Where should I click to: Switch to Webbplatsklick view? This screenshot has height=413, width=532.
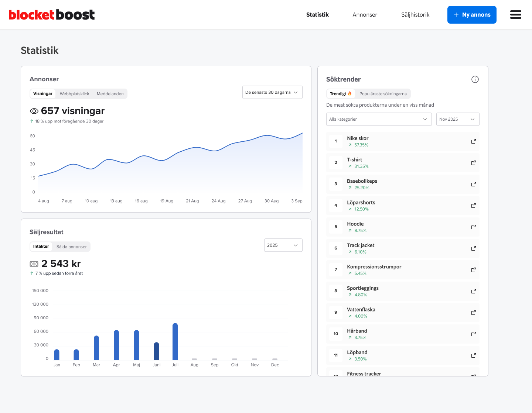click(74, 94)
